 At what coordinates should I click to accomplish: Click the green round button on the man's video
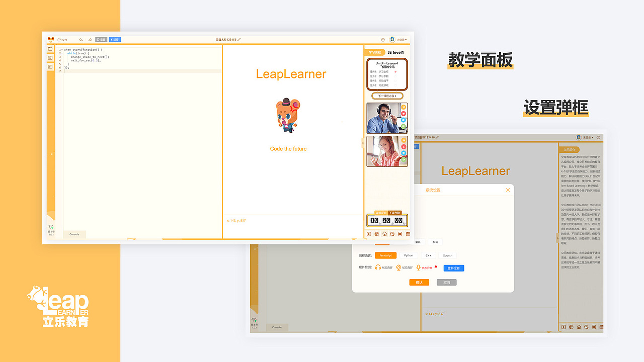pyautogui.click(x=404, y=127)
